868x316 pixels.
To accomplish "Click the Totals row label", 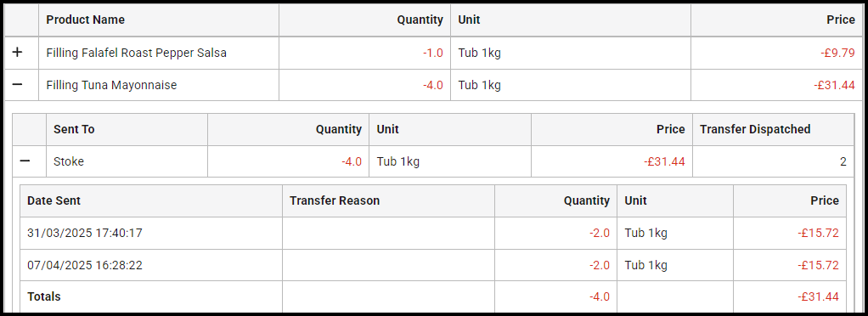I will 43,296.
